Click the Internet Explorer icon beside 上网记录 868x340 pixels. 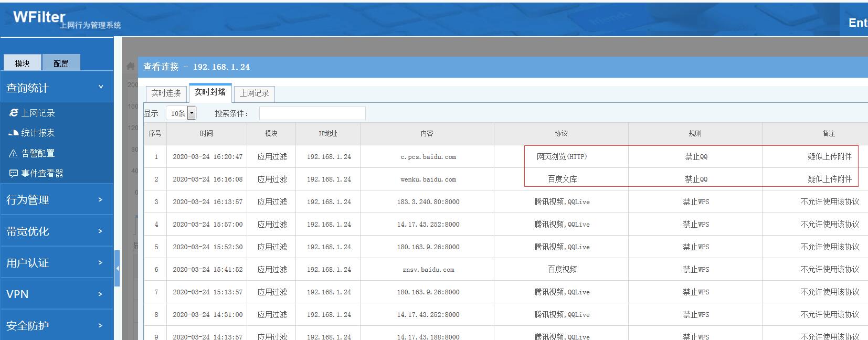(x=14, y=113)
